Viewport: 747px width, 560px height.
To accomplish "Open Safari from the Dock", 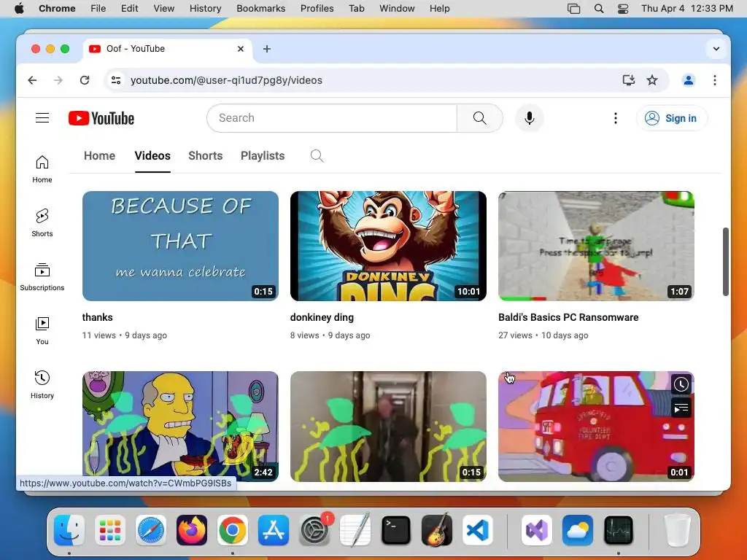I will (x=151, y=530).
